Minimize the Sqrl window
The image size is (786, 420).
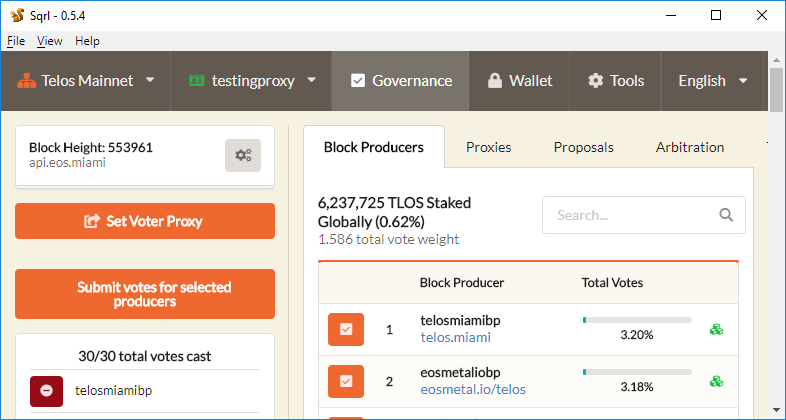[670, 15]
